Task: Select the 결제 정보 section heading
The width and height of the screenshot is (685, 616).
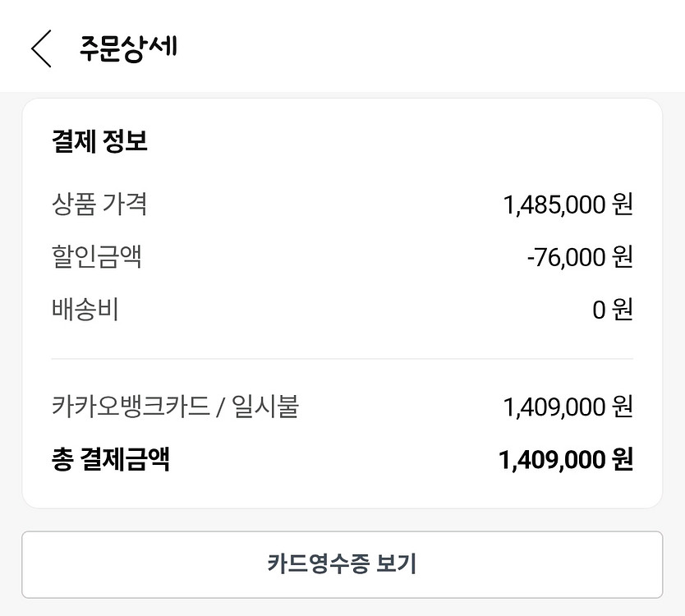Action: [99, 141]
